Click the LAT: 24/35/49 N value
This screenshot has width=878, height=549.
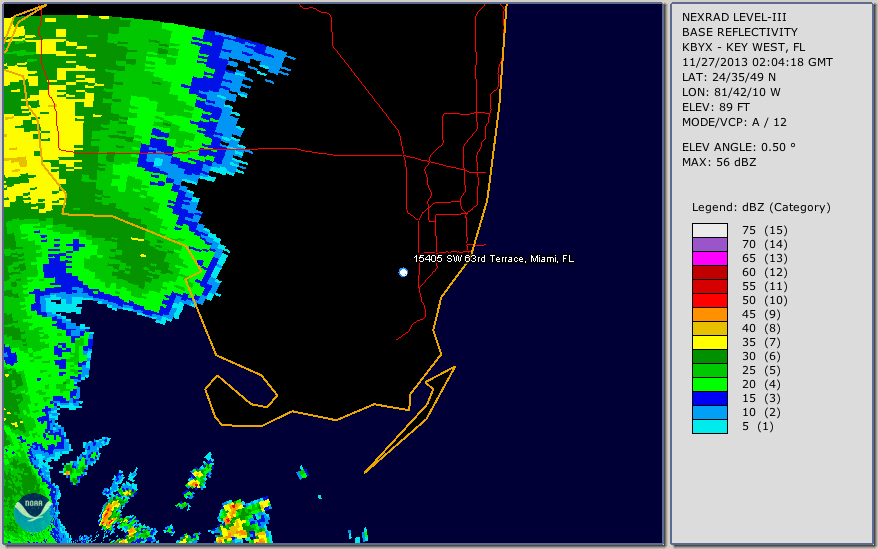(729, 77)
